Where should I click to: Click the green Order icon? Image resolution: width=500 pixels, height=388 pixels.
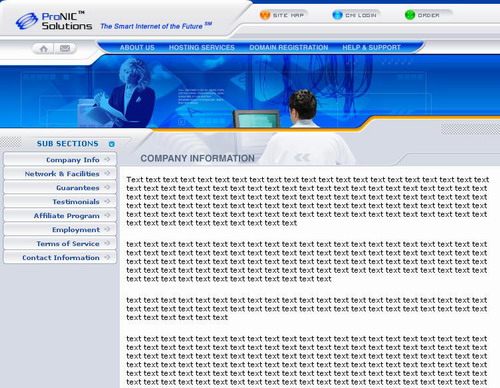coord(410,15)
